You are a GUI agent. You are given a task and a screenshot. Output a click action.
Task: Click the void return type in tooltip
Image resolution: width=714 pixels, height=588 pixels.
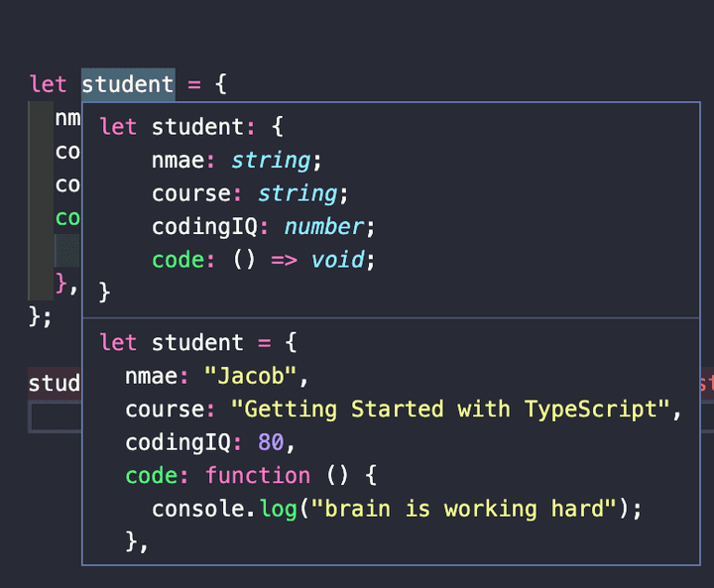tap(337, 260)
